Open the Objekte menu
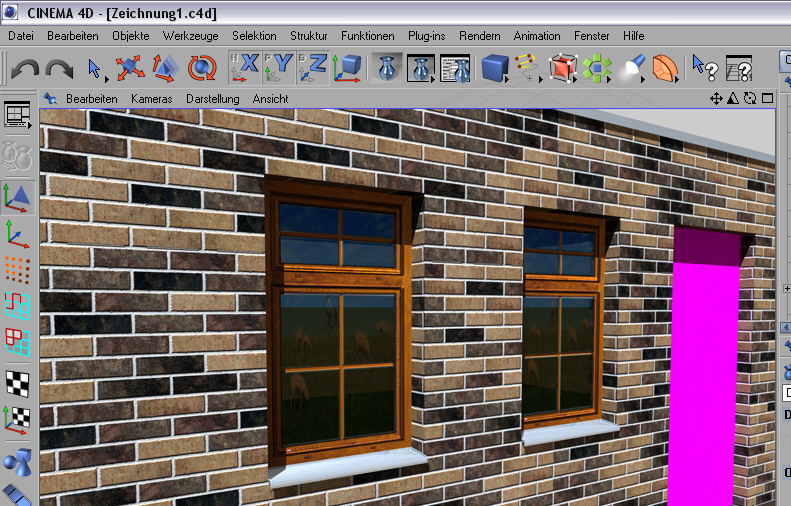The width and height of the screenshot is (791, 506). click(x=131, y=36)
